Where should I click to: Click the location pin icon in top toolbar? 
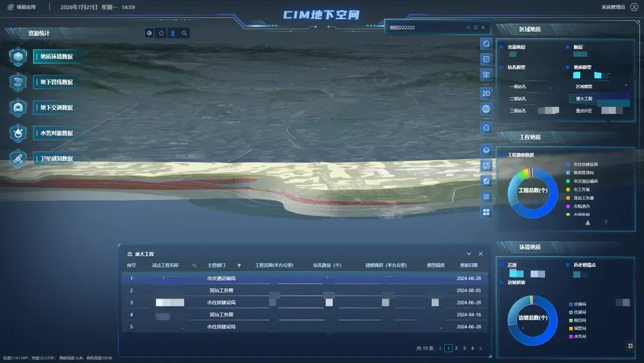pos(172,33)
